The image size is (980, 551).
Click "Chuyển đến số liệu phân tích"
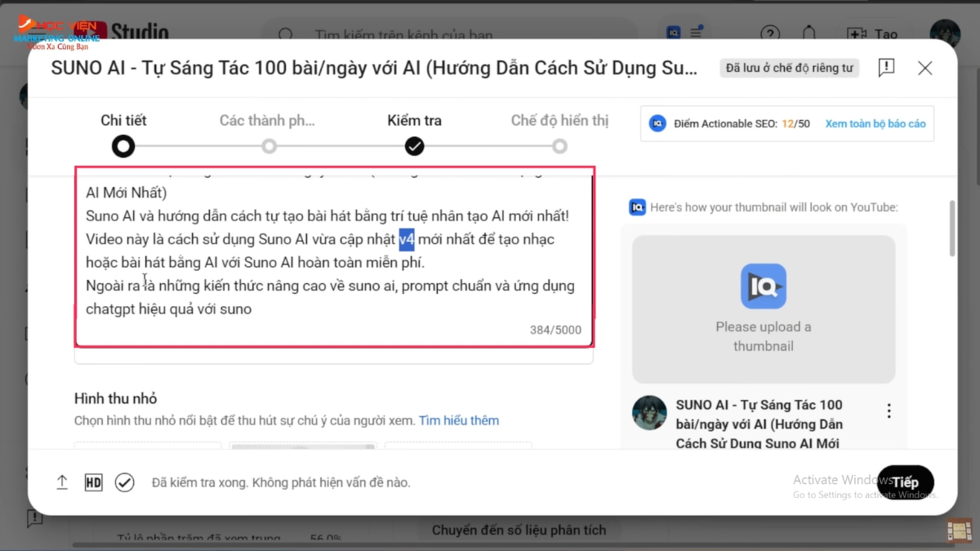[519, 530]
